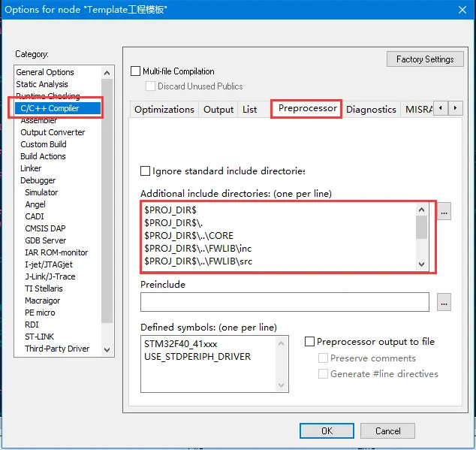Select Linker in the Category list
The height and width of the screenshot is (450, 476).
point(32,168)
